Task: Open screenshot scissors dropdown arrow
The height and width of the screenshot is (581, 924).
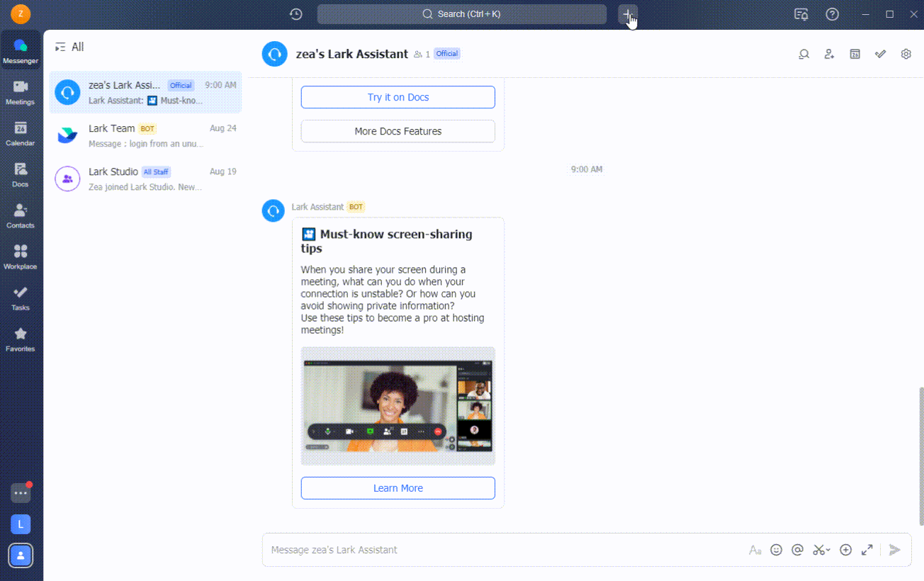Action: tap(828, 551)
